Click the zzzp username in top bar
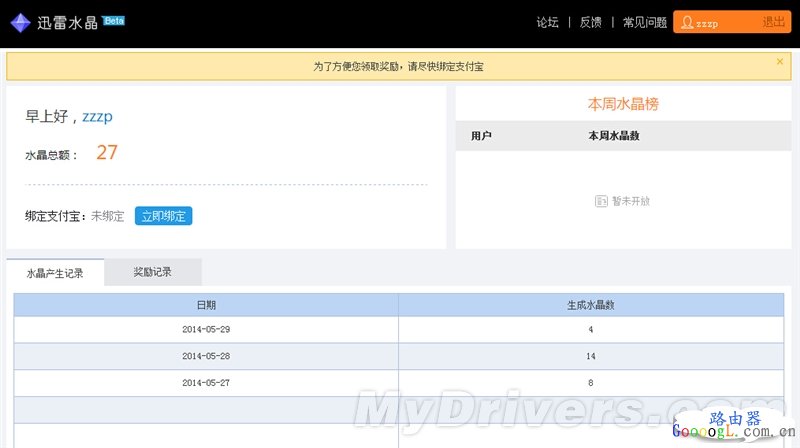Viewport: 800px width, 448px height. [709, 22]
